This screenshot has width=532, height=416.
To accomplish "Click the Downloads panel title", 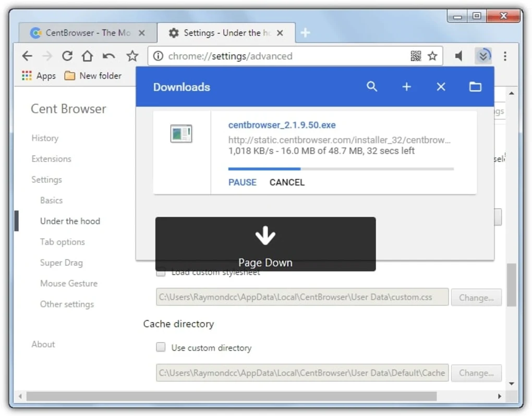I will (182, 87).
